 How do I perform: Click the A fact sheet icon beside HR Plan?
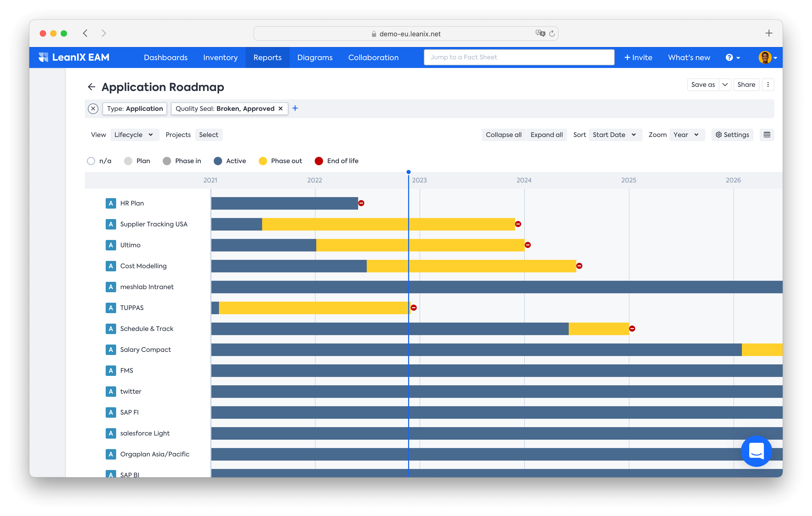point(111,203)
